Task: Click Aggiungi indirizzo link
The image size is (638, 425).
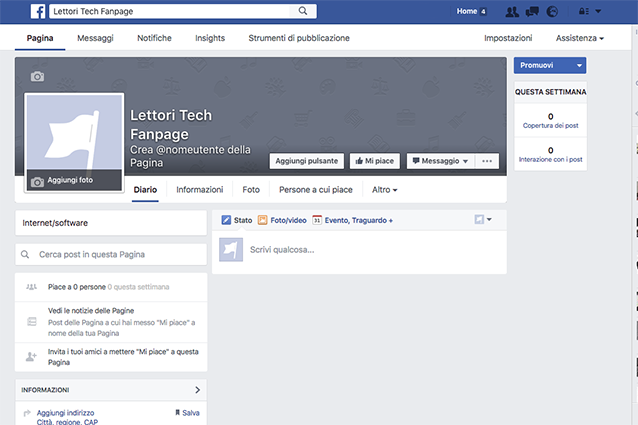Action: click(x=66, y=413)
